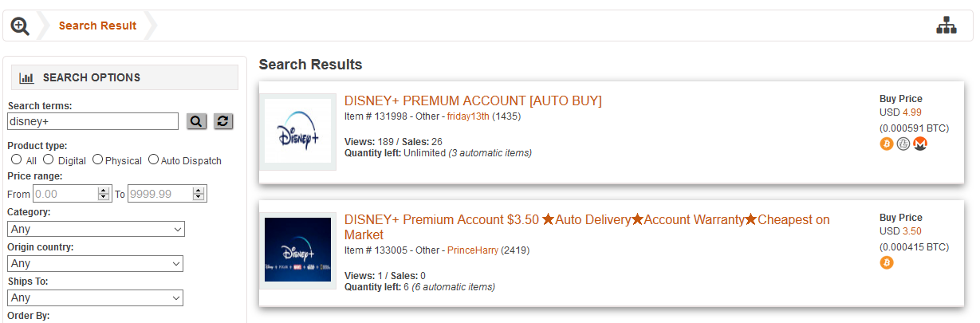
Task: Click the Search terms input field
Action: click(x=92, y=121)
